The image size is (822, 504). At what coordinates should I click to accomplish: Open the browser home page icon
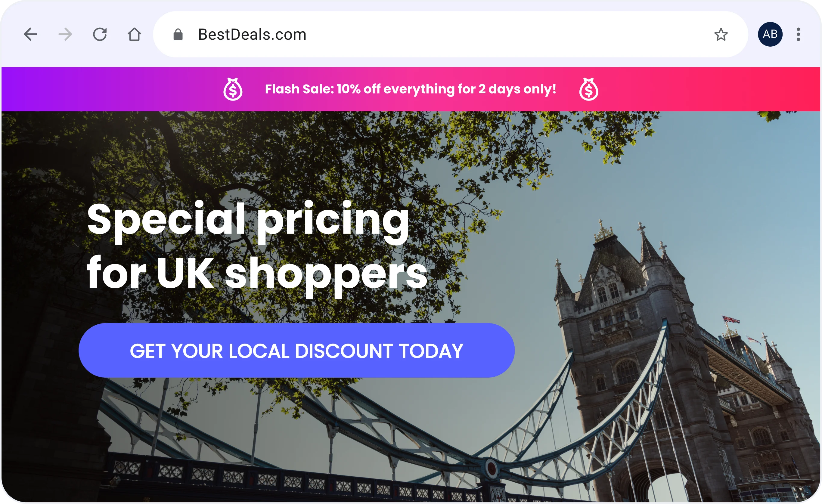point(135,34)
